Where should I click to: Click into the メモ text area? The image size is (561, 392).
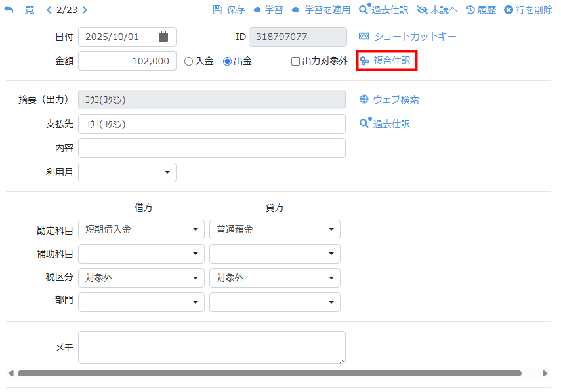point(211,347)
